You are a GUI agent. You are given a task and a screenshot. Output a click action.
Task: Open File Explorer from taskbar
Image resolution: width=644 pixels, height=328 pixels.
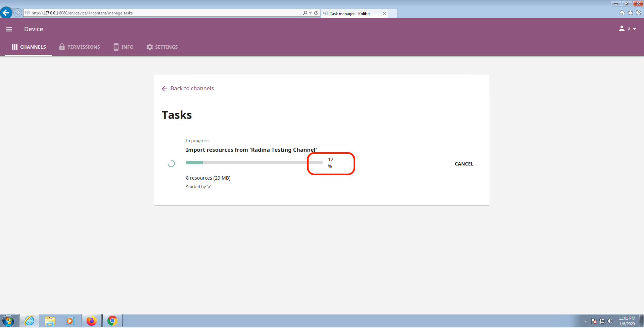click(50, 321)
